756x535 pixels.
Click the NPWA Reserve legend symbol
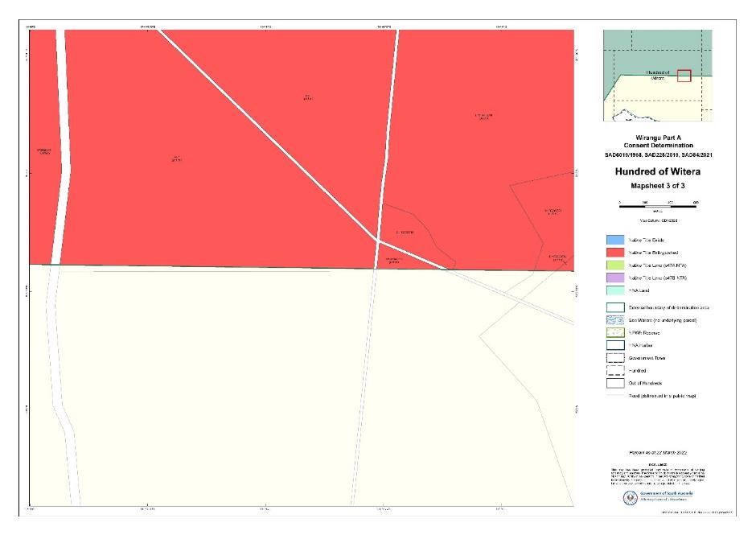615,333
